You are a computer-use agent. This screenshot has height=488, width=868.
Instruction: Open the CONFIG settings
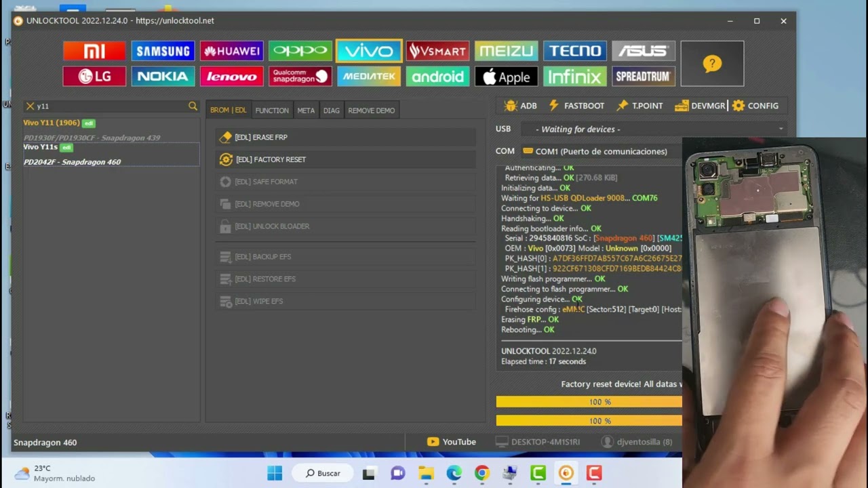(755, 106)
